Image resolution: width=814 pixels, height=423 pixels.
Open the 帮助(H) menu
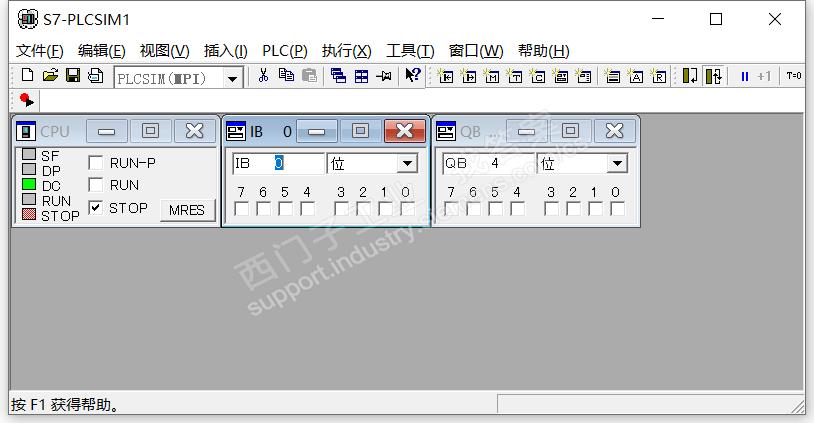[x=544, y=51]
